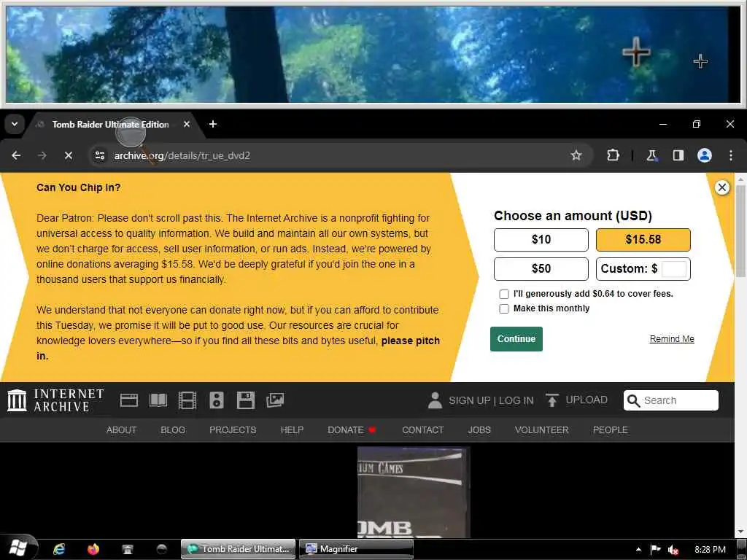Open the PEOPLE menu item

click(611, 430)
